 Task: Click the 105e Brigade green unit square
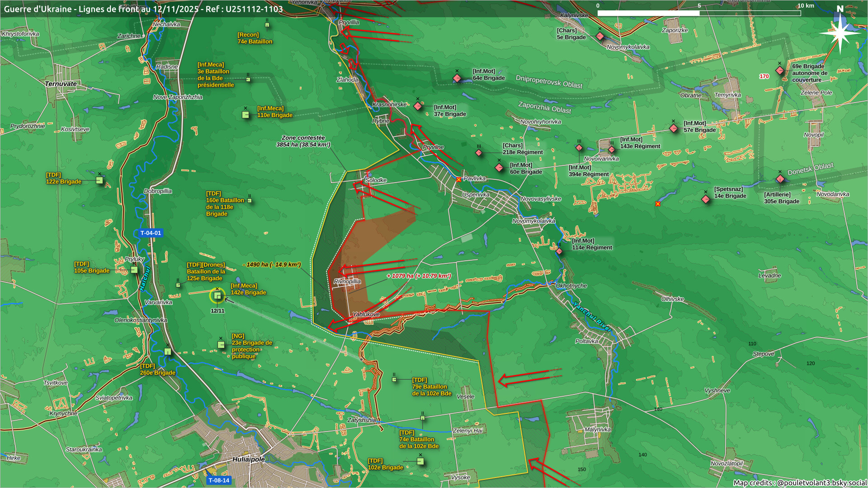coord(134,270)
